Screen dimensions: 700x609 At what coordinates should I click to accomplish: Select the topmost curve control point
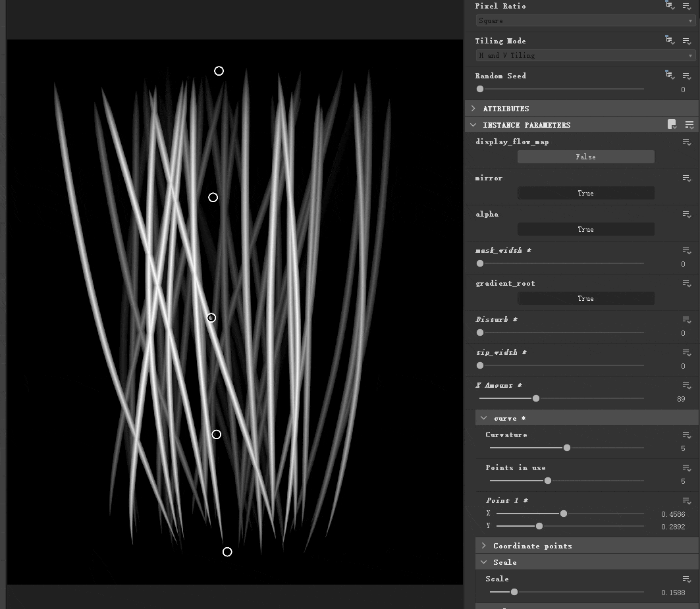click(x=219, y=71)
